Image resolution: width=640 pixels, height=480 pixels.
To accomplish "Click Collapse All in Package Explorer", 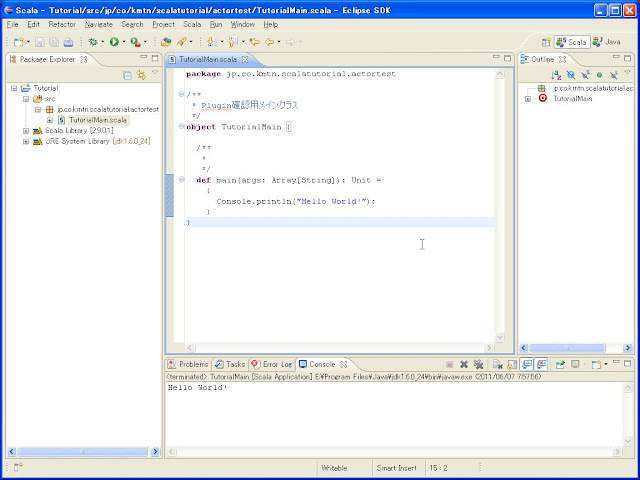I will (x=127, y=75).
